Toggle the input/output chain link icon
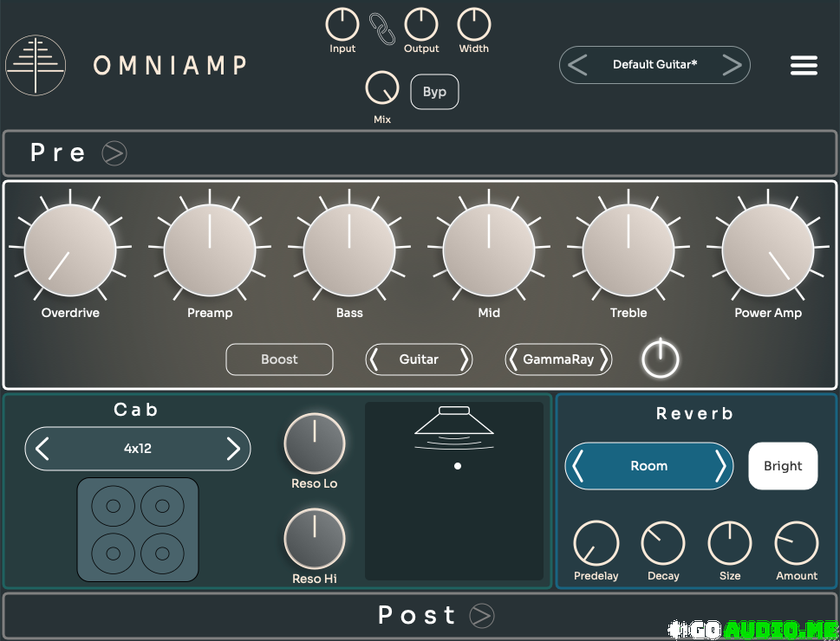This screenshot has width=840, height=641. (x=382, y=29)
